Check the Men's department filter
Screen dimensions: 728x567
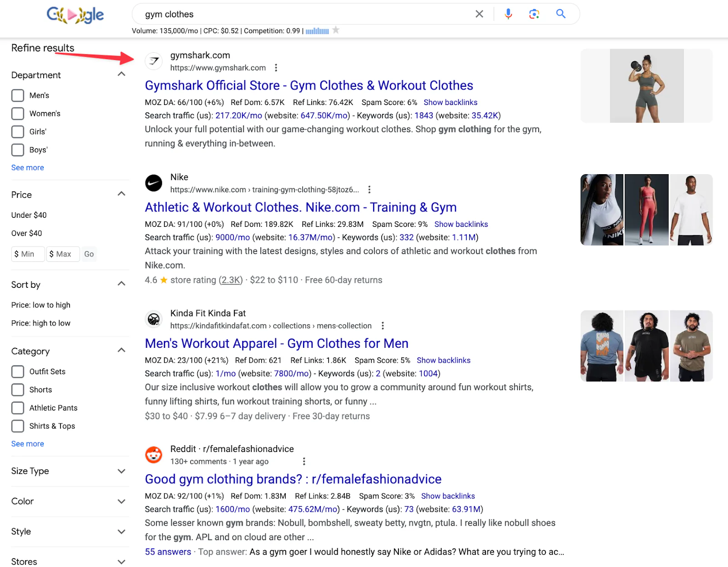point(17,95)
